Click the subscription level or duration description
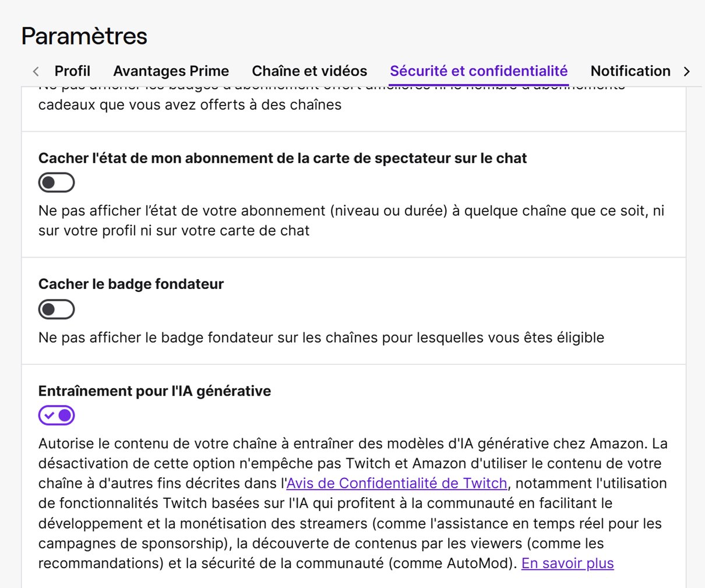Image resolution: width=705 pixels, height=588 pixels. pyautogui.click(x=351, y=220)
